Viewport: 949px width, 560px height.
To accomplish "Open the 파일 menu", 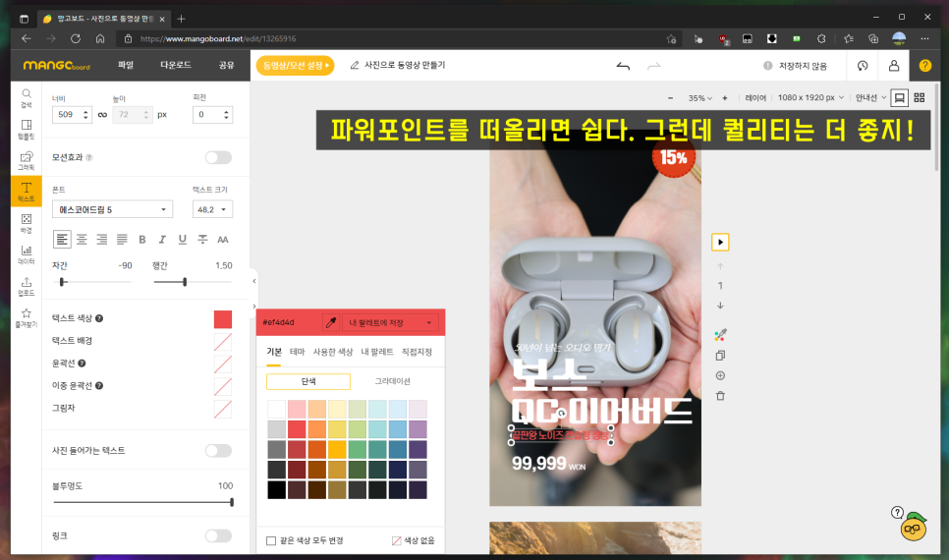I will point(126,65).
